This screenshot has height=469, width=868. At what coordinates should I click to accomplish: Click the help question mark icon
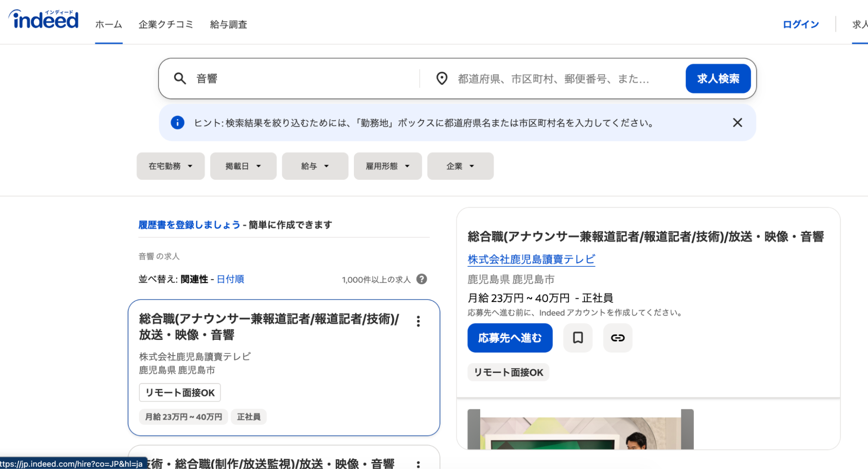point(421,279)
